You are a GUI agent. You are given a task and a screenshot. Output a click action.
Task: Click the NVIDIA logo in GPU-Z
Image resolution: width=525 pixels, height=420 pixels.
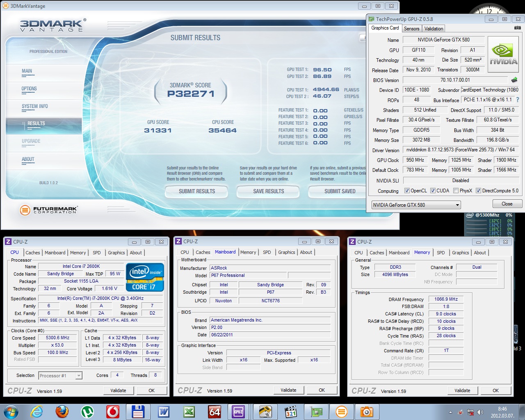pyautogui.click(x=503, y=55)
